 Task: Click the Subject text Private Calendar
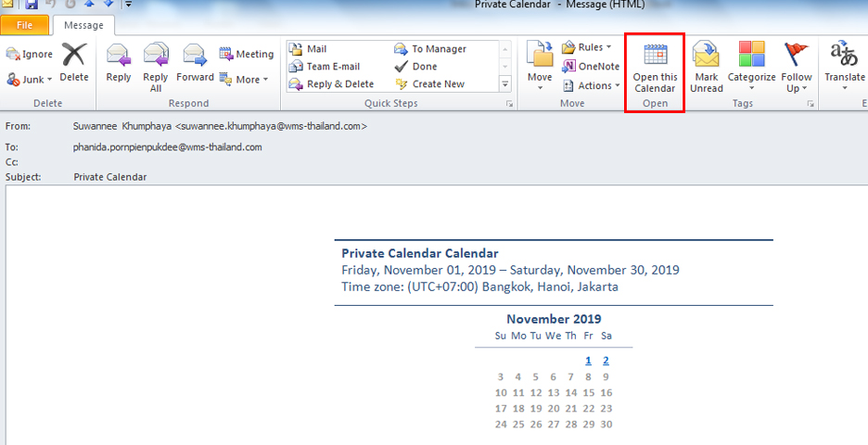coord(109,177)
